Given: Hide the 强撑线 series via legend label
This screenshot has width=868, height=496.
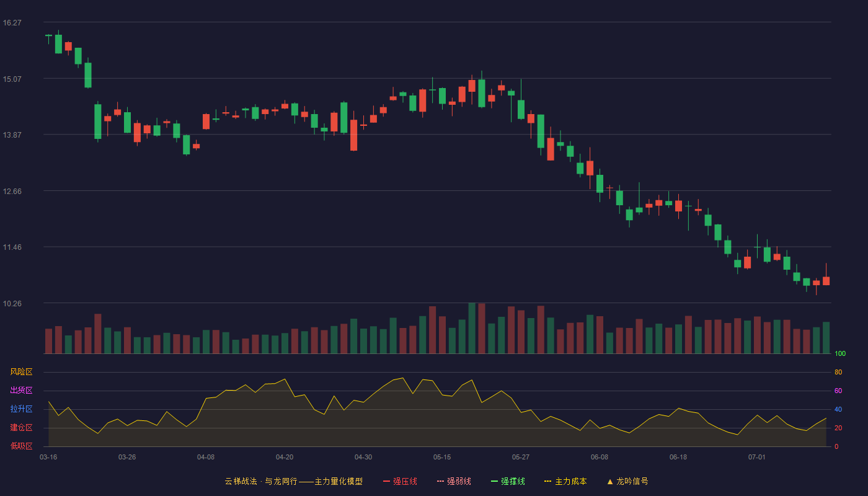Looking at the screenshot, I should coord(513,481).
